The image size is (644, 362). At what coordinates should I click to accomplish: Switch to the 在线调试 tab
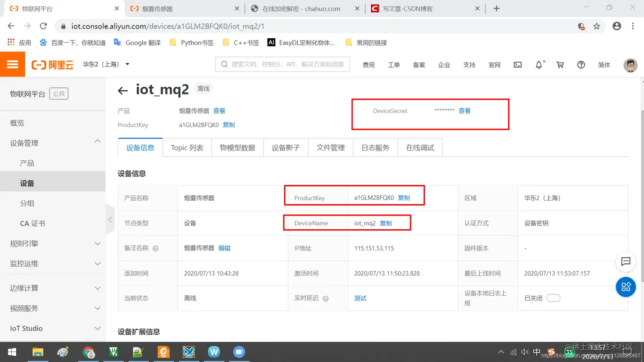(x=420, y=148)
